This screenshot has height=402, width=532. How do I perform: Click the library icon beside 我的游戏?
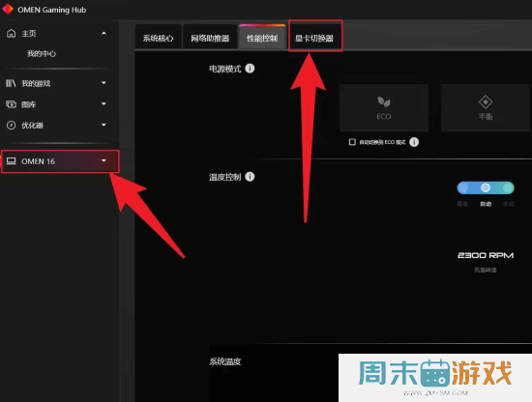click(11, 83)
